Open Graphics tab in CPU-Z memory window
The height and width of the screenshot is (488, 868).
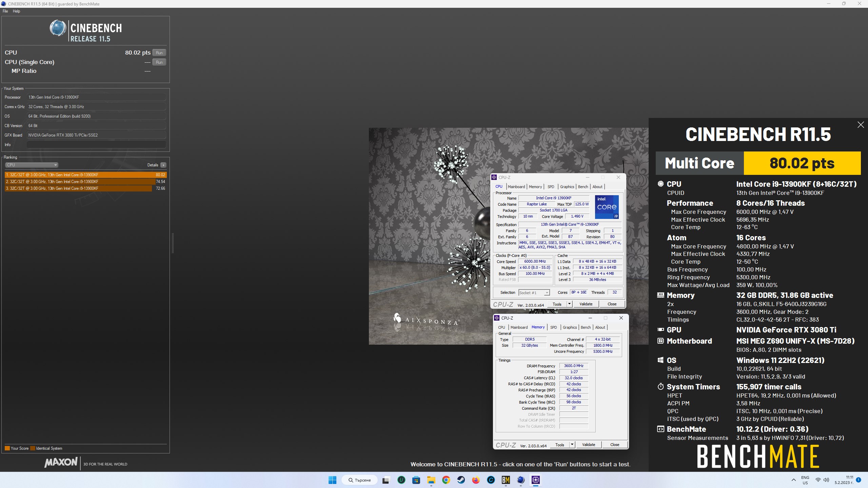tap(570, 327)
